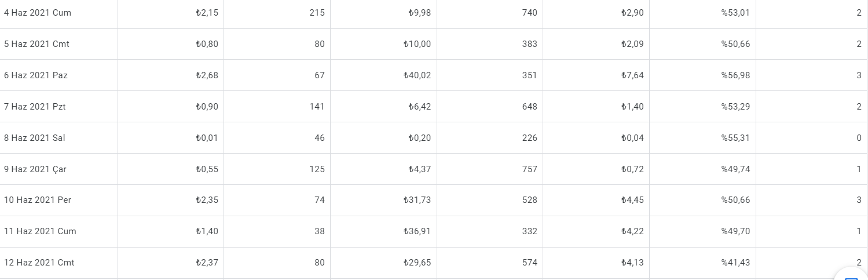Select the 5 Haz 2021 Cmt date
The width and height of the screenshot is (868, 280).
click(x=36, y=44)
